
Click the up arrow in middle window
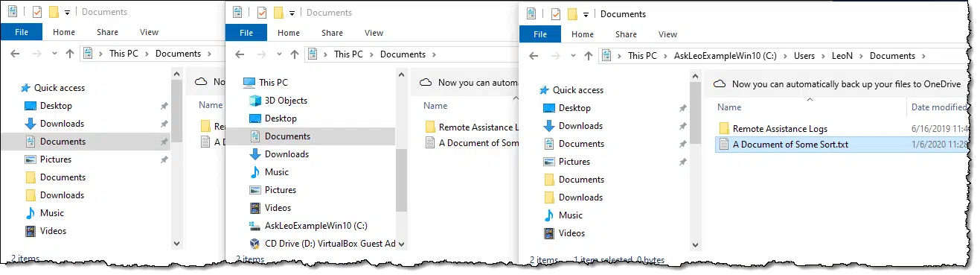click(294, 54)
